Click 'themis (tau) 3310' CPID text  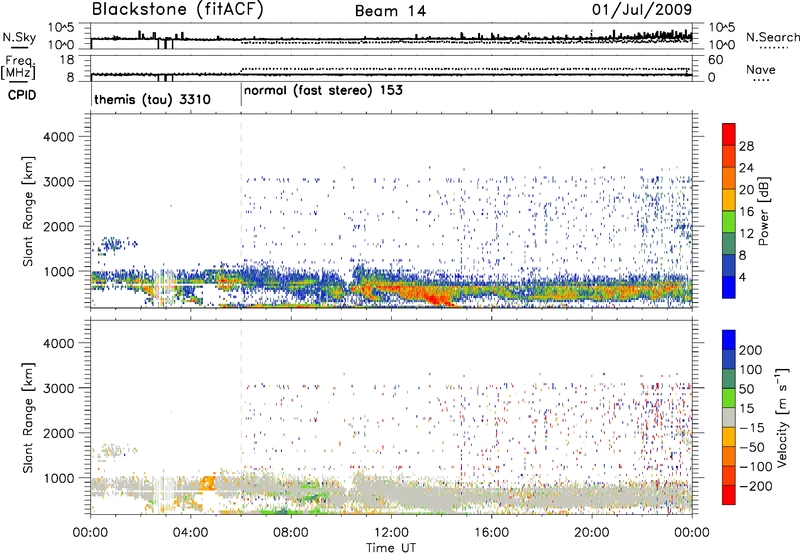(153, 99)
